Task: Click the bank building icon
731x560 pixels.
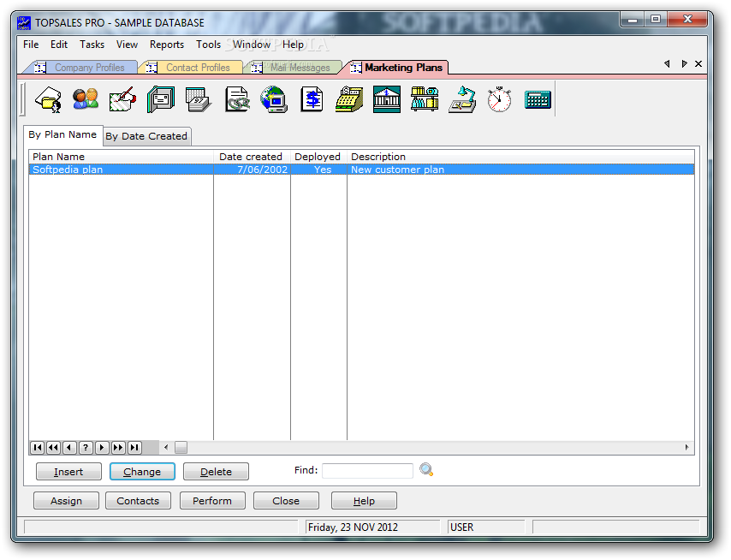Action: pos(387,99)
